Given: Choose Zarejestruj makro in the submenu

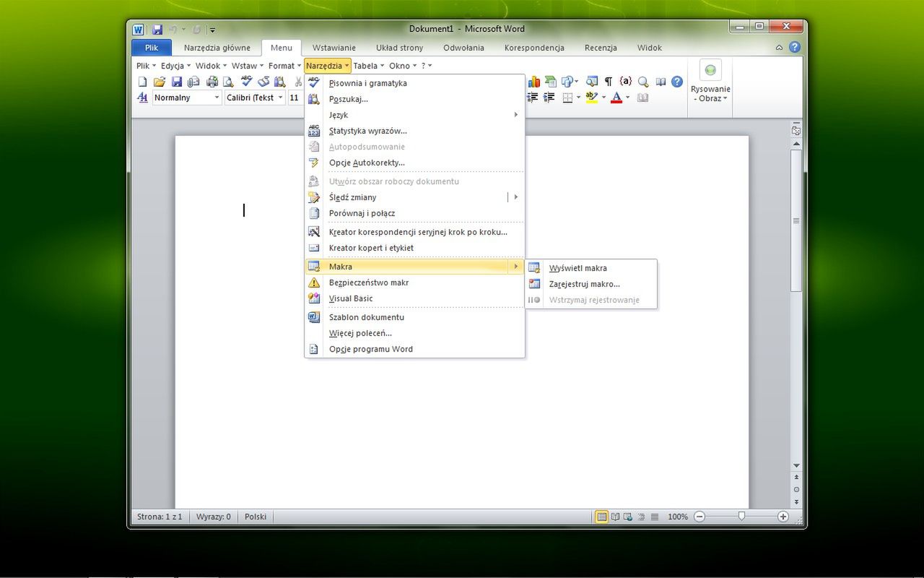Looking at the screenshot, I should pos(591,284).
